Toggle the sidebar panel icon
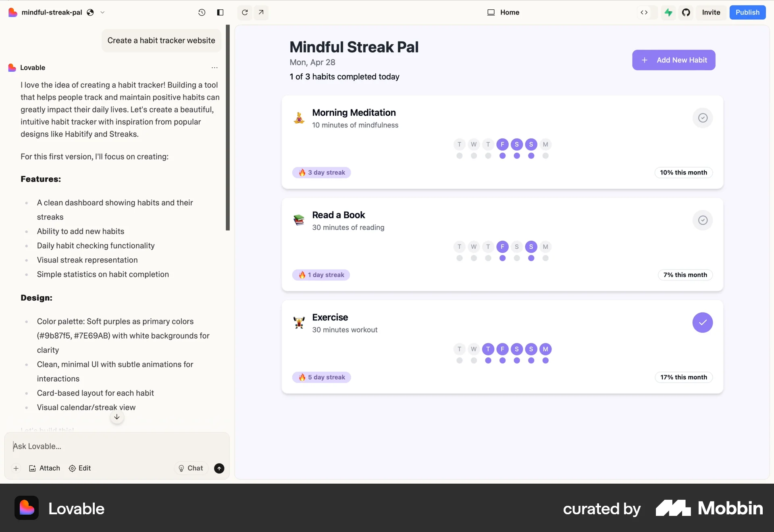 220,12
